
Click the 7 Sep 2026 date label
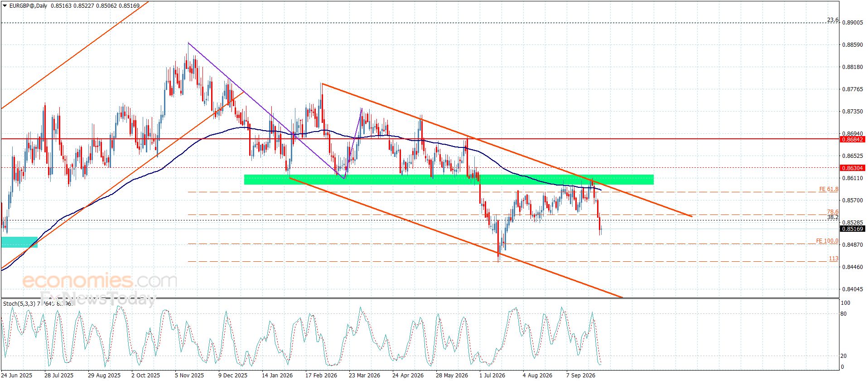581,376
